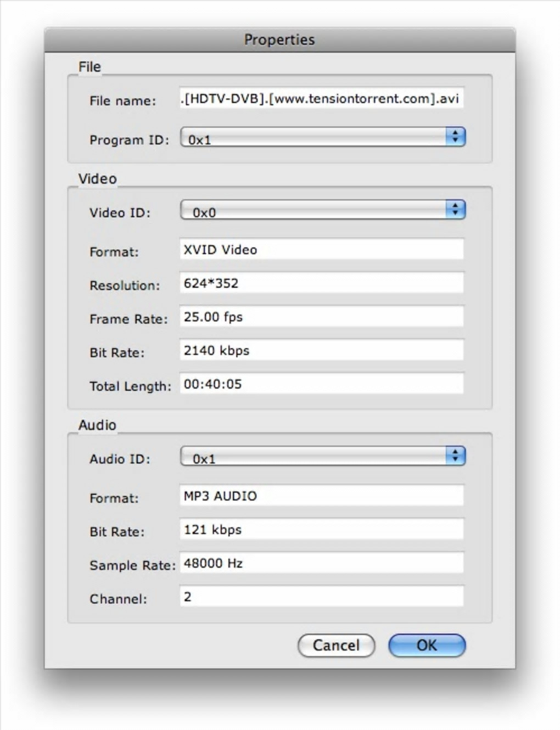560x730 pixels.
Task: Focus the audio Bit Rate 121 kbps field
Action: [x=321, y=530]
